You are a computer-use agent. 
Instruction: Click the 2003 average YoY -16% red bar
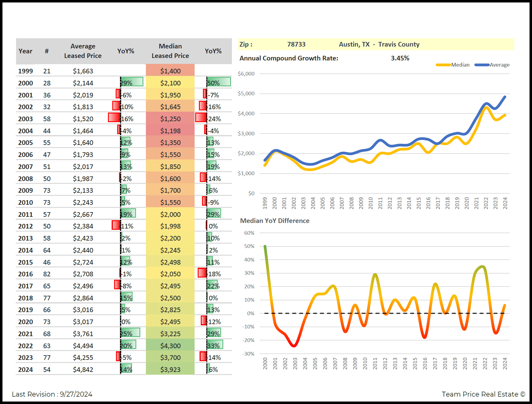point(114,118)
